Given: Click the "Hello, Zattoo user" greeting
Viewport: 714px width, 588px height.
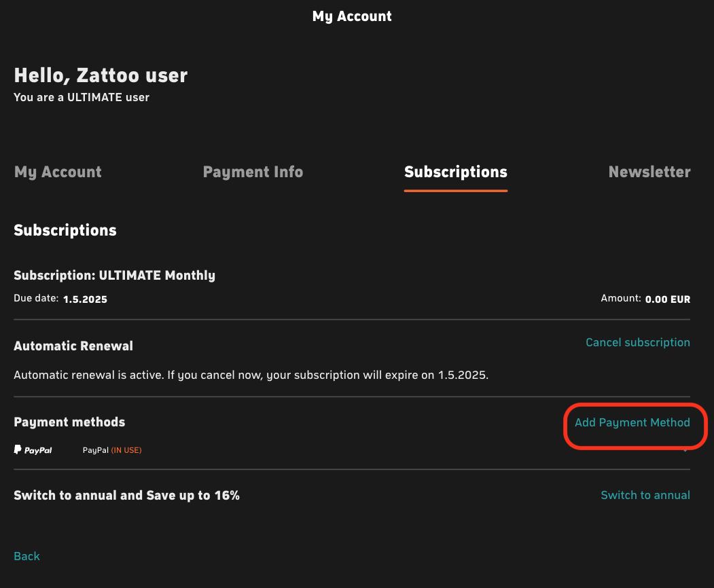Looking at the screenshot, I should (101, 75).
